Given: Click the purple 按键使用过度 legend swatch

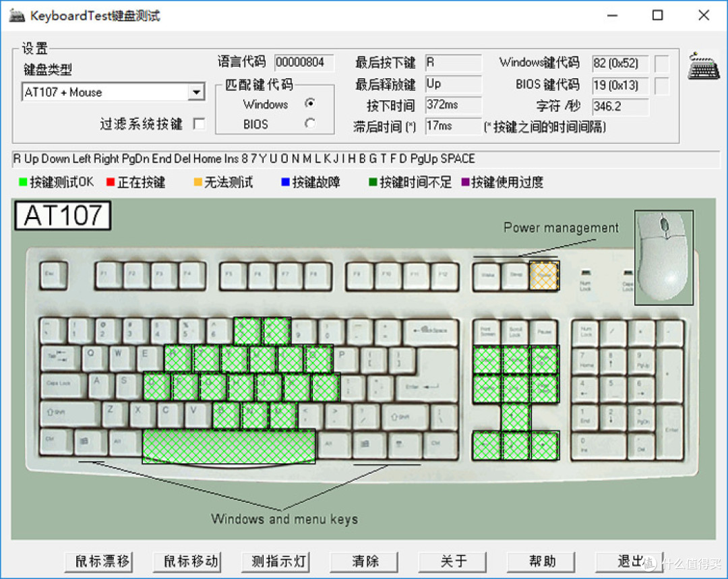Looking at the screenshot, I should click(465, 182).
